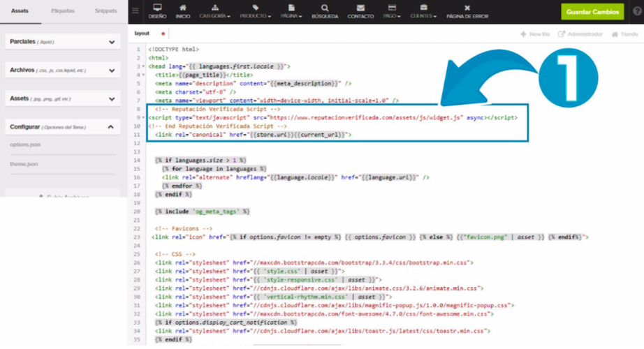This screenshot has width=644, height=349.
Task: Expand the Parciales (.liquid) section
Action: pos(63,42)
